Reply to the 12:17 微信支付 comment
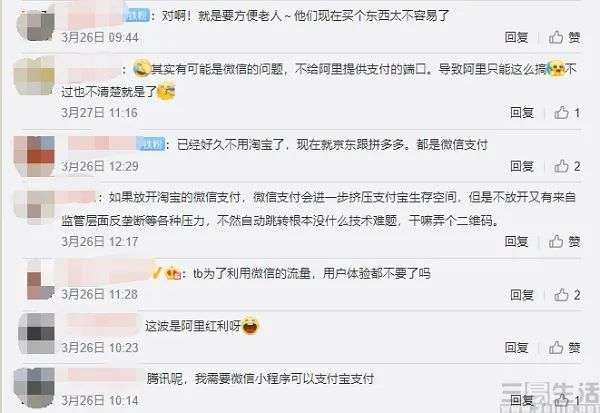The width and height of the screenshot is (600, 413). tap(517, 242)
